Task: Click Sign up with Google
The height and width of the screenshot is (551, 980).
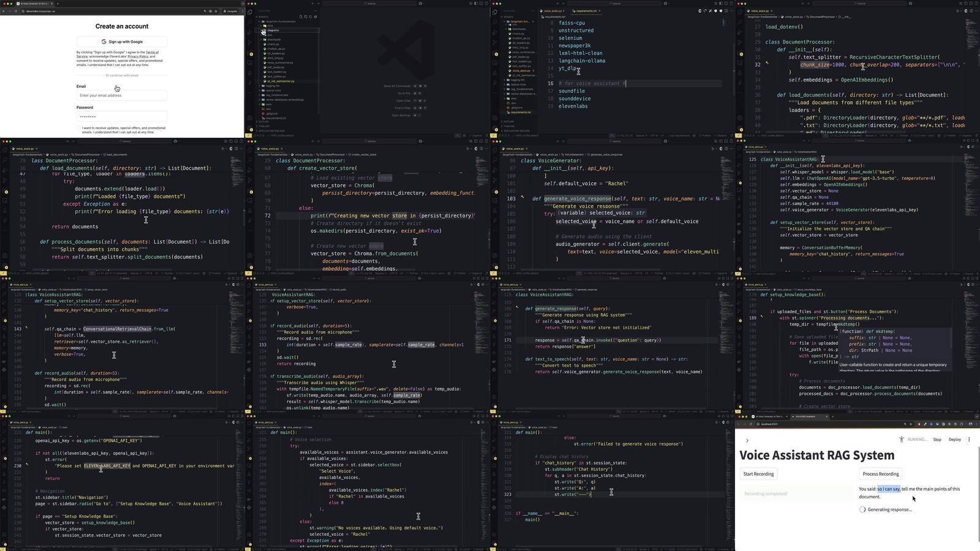Action: click(122, 42)
